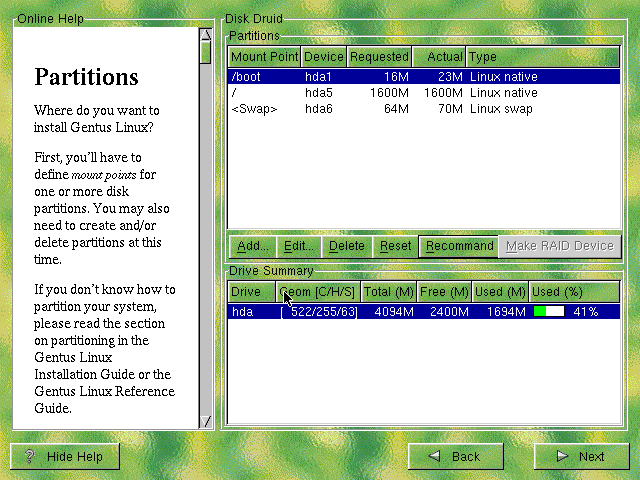Delete the selected partition
Viewport: 640px width, 480px height.
tap(347, 246)
